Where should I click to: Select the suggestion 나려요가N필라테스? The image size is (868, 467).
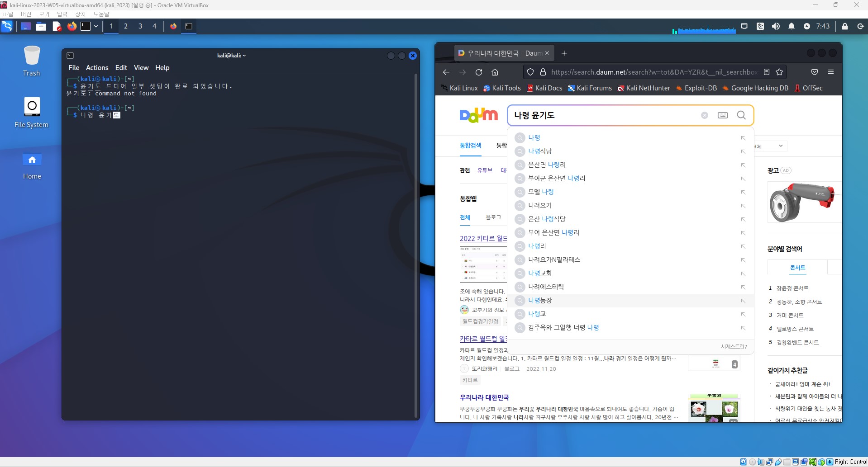click(x=630, y=259)
